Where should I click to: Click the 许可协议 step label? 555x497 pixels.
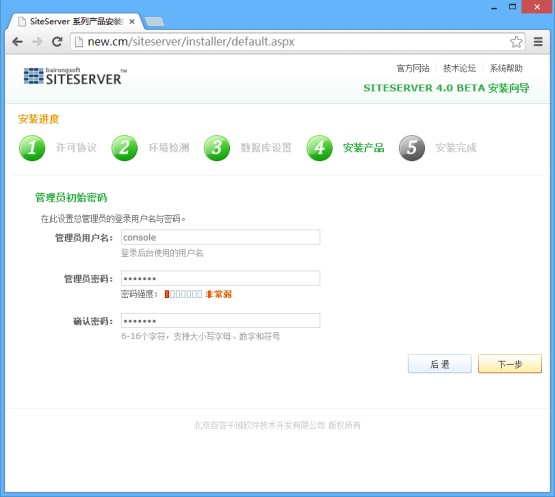coord(76,148)
